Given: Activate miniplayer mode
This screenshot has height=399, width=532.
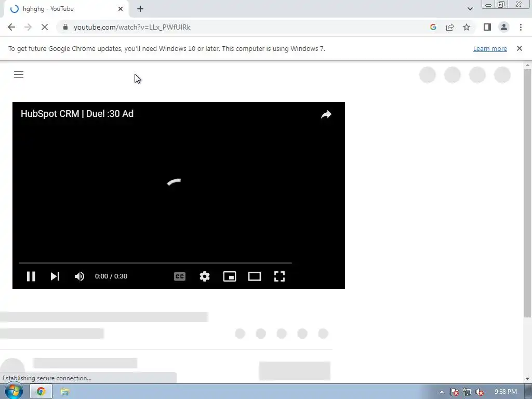Looking at the screenshot, I should pyautogui.click(x=230, y=276).
